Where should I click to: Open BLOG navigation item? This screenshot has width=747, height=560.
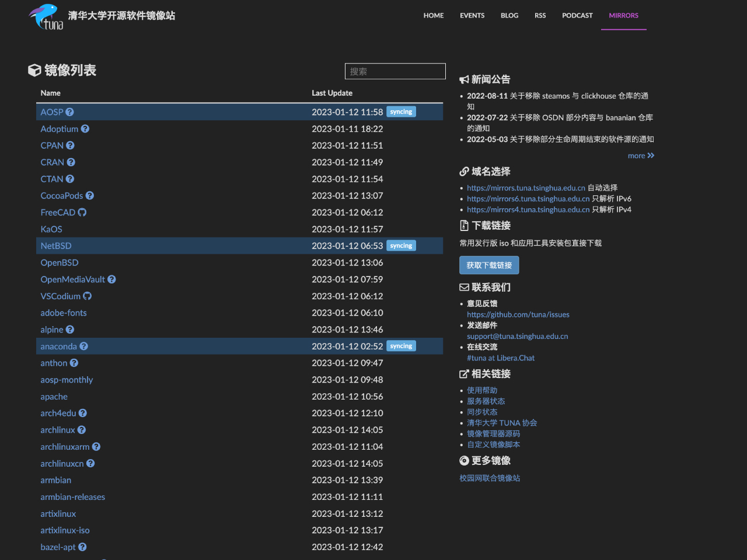tap(509, 16)
